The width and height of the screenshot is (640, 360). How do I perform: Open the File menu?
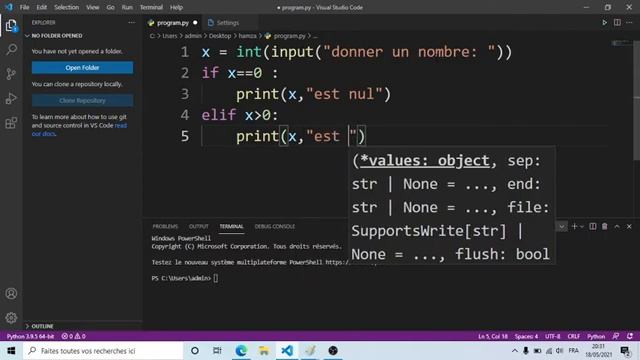[x=24, y=7]
